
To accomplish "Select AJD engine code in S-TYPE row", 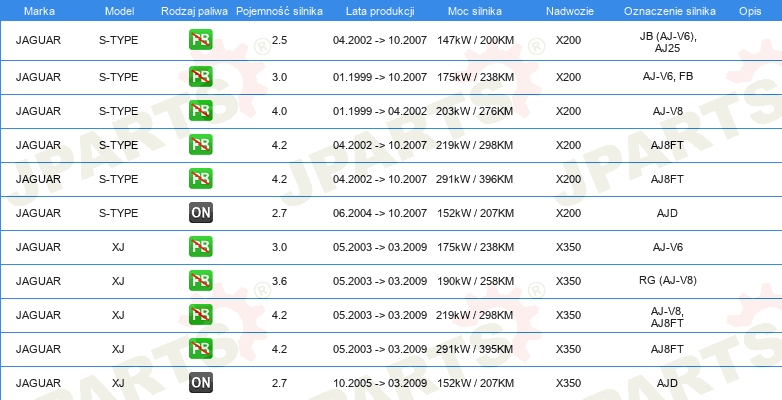I will 667,213.
